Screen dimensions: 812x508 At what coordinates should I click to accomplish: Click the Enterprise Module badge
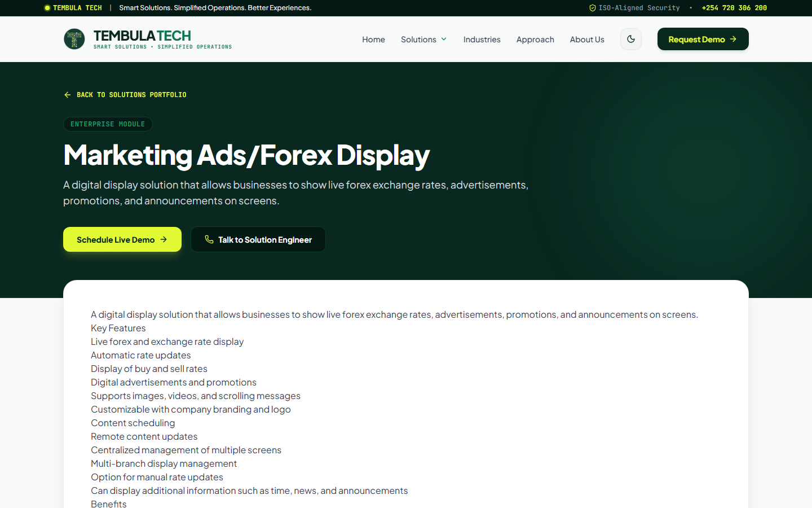pos(108,124)
